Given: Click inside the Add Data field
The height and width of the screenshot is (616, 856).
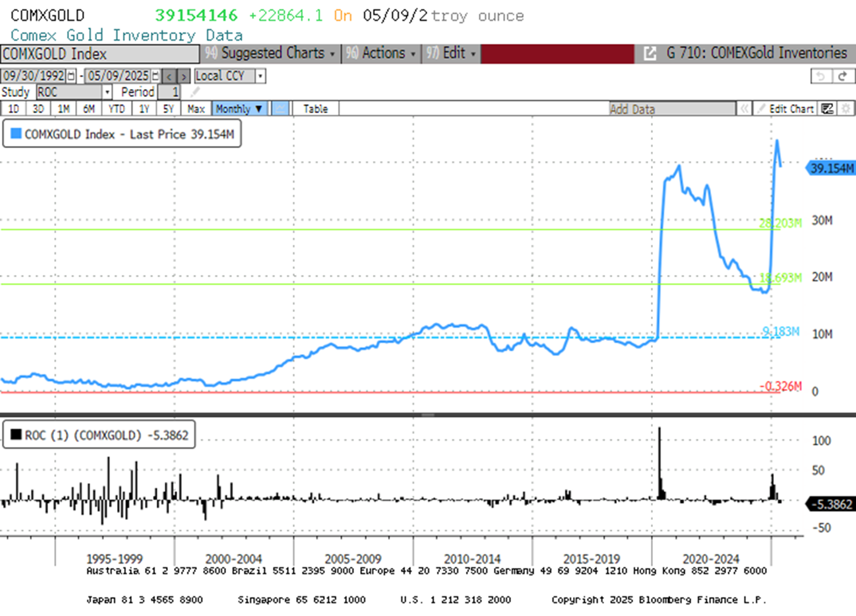Looking at the screenshot, I should [x=669, y=109].
